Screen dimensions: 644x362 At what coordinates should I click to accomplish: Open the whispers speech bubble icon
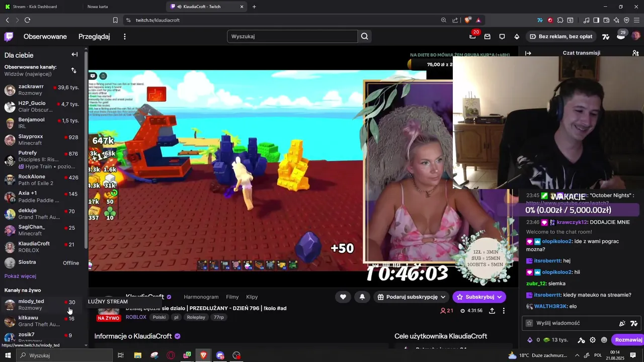(502, 36)
